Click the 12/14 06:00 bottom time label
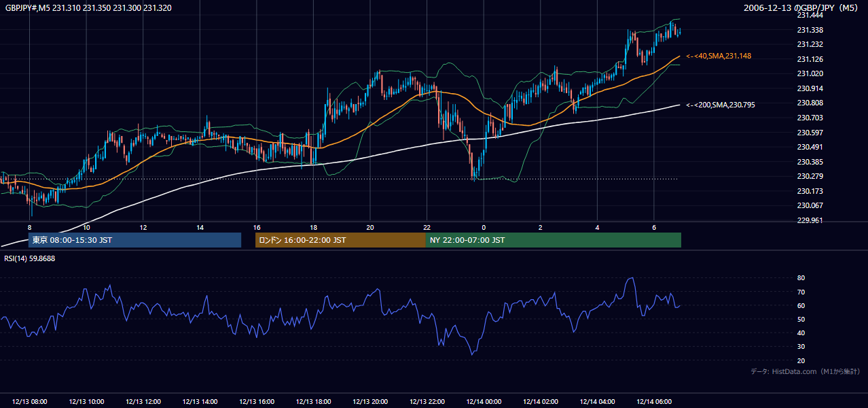Image resolution: width=868 pixels, height=408 pixels. pyautogui.click(x=654, y=402)
